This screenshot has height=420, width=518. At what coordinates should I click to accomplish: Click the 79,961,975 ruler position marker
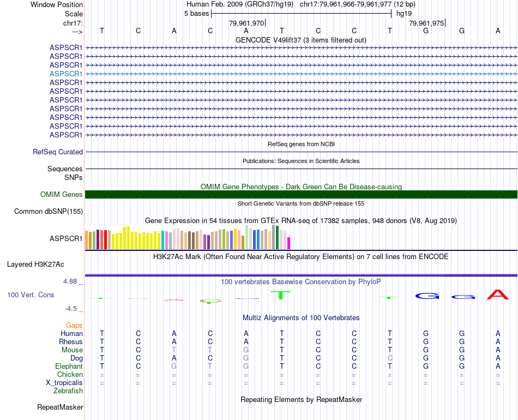coord(426,23)
